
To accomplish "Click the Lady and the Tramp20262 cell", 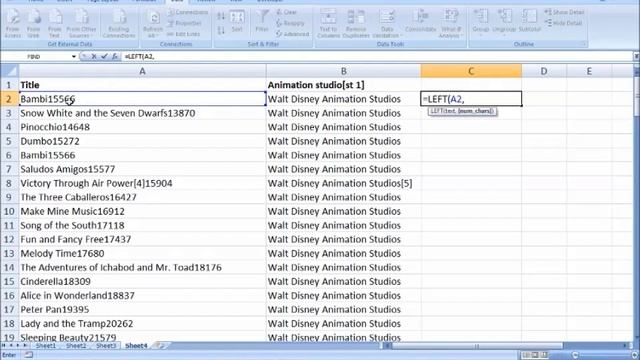I will (x=142, y=324).
